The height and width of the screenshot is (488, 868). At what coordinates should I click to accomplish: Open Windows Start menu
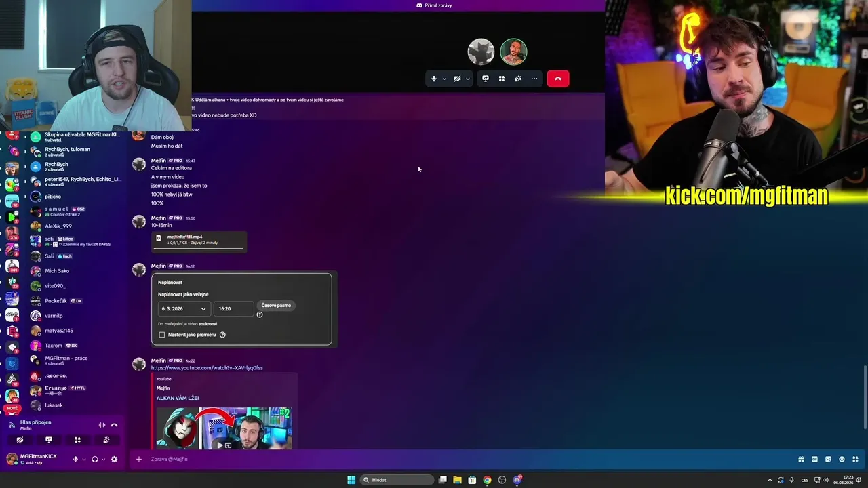pos(351,480)
